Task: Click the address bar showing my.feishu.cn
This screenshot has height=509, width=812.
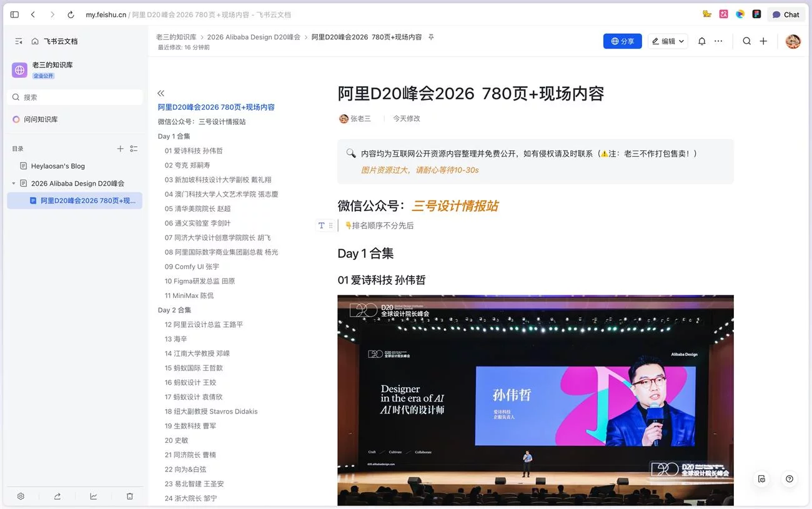Action: pyautogui.click(x=188, y=14)
